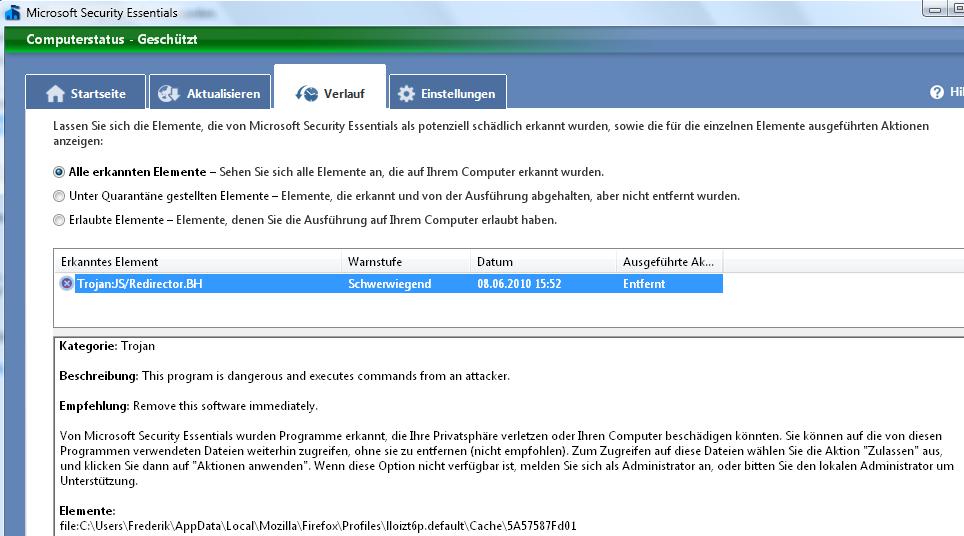Click the house icon on Startseite tab
964x536 pixels.
[55, 93]
